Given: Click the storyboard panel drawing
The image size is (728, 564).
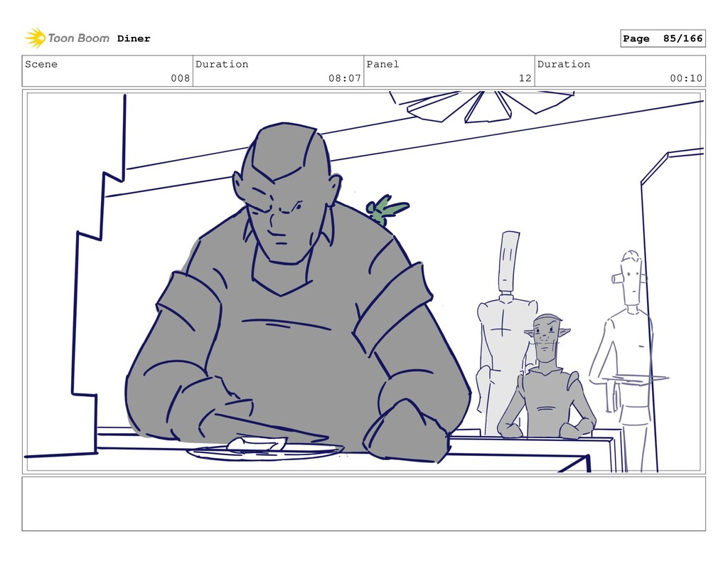Looking at the screenshot, I should pyautogui.click(x=363, y=282).
